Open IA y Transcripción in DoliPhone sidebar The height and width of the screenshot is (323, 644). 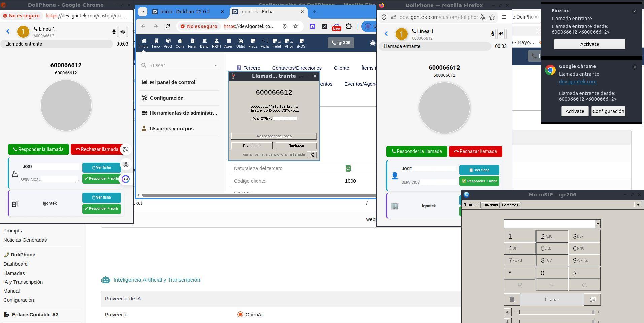[x=23, y=282]
